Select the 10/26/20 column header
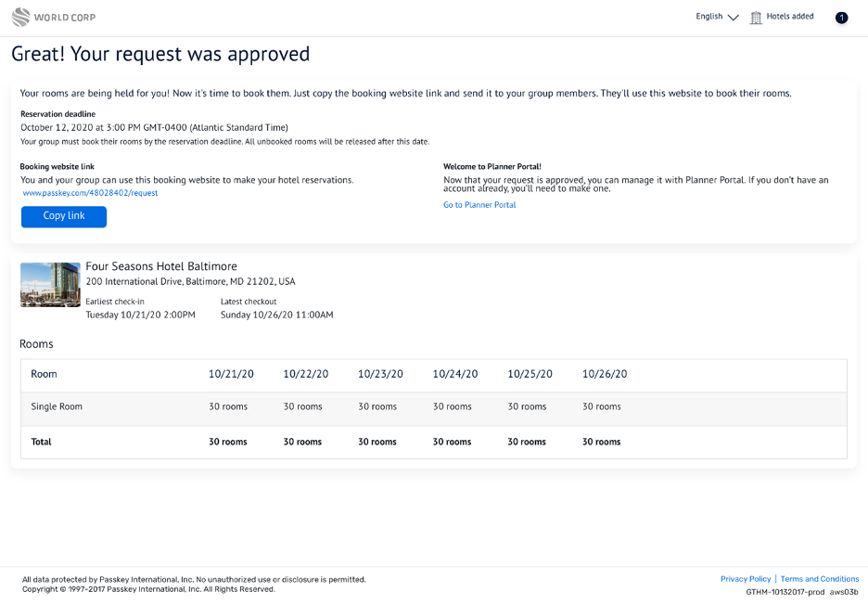Screen dimensions: 868x605 (x=605, y=374)
